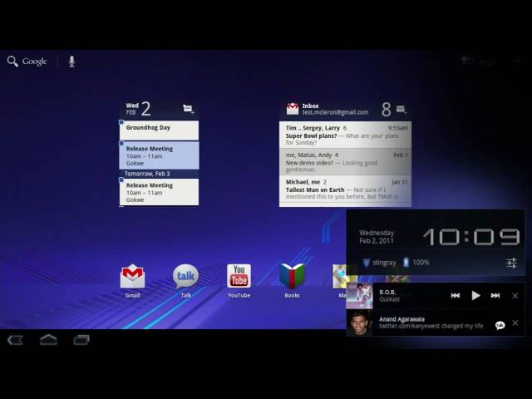
Task: Dismiss the Anand Agarawala notification
Action: coord(515,323)
